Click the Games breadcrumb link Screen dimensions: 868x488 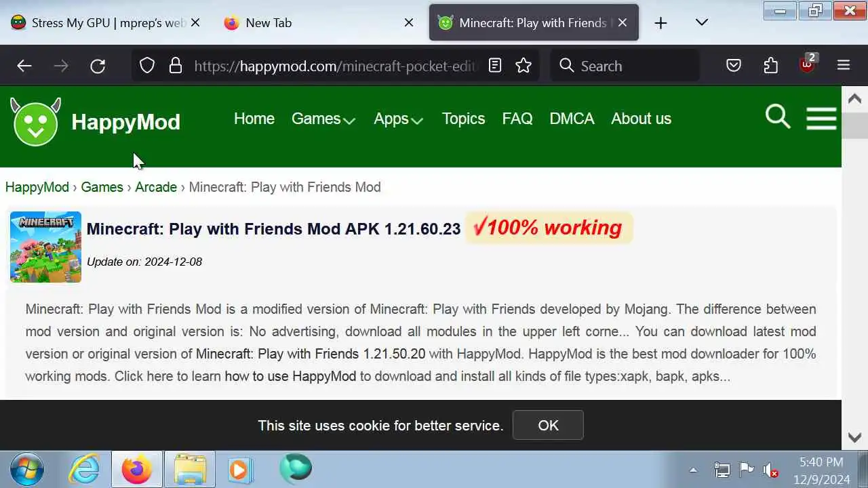pyautogui.click(x=102, y=187)
